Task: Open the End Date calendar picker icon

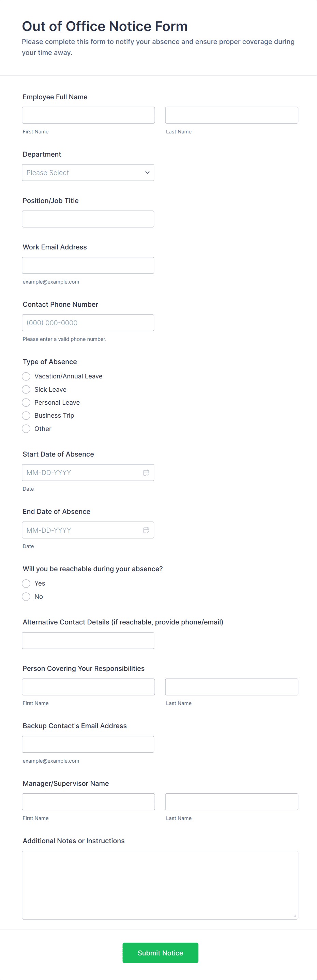Action: (146, 530)
